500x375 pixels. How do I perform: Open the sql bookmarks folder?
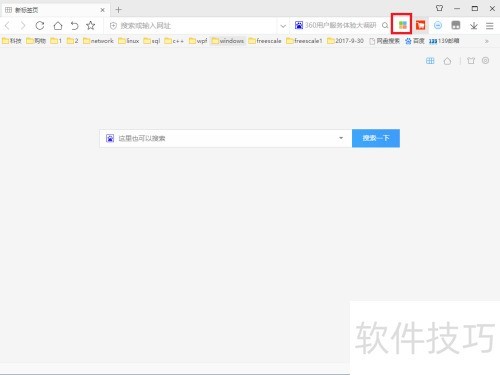(152, 41)
